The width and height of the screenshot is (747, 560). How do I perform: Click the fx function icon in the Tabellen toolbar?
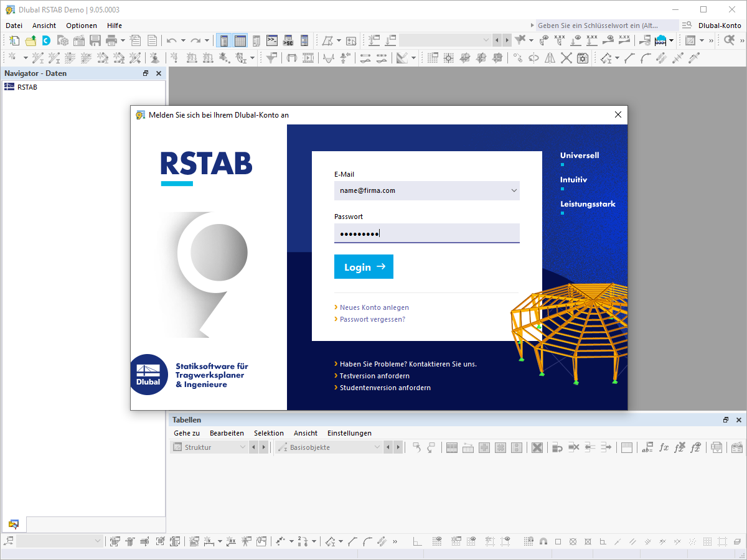point(664,447)
